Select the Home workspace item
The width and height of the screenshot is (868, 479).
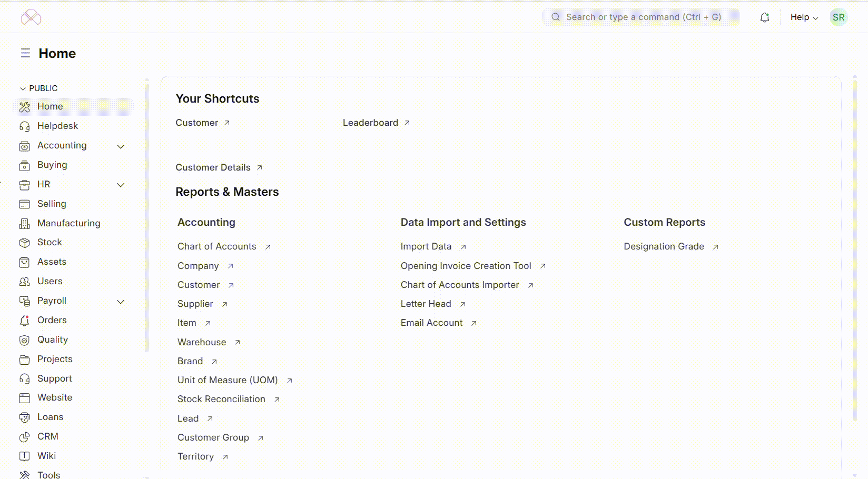click(73, 106)
